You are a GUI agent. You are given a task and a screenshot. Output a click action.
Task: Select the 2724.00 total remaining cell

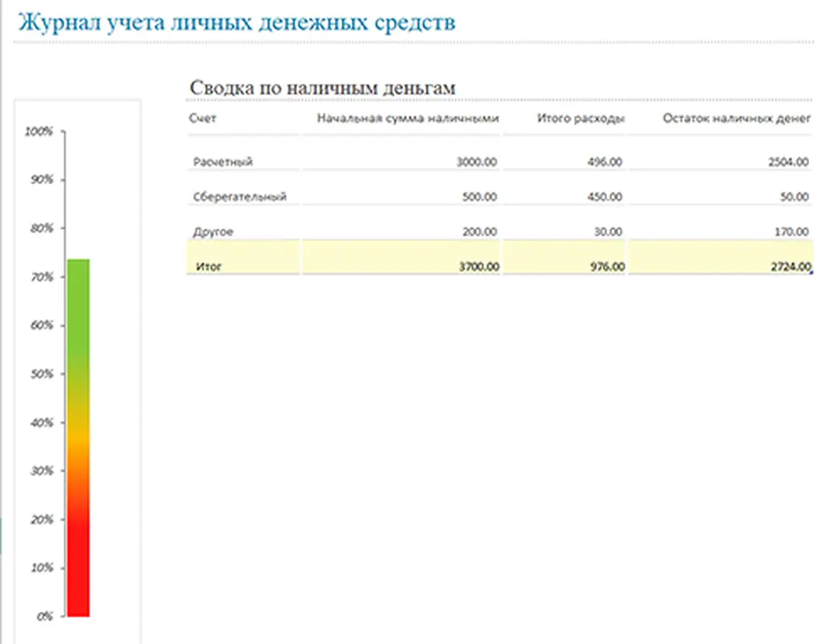[788, 266]
